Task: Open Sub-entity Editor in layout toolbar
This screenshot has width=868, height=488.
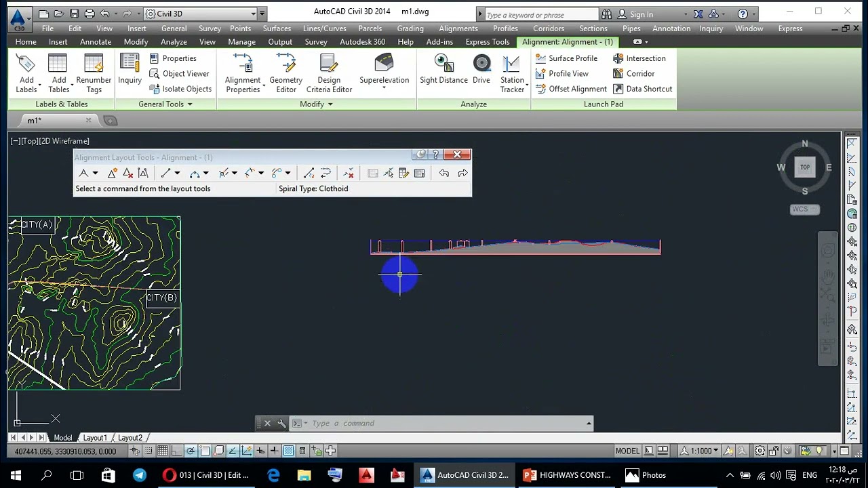Action: tap(403, 174)
